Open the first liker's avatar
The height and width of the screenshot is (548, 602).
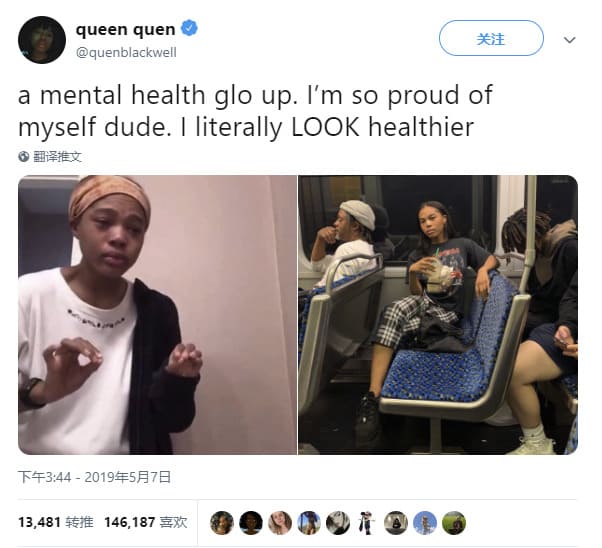[222, 523]
